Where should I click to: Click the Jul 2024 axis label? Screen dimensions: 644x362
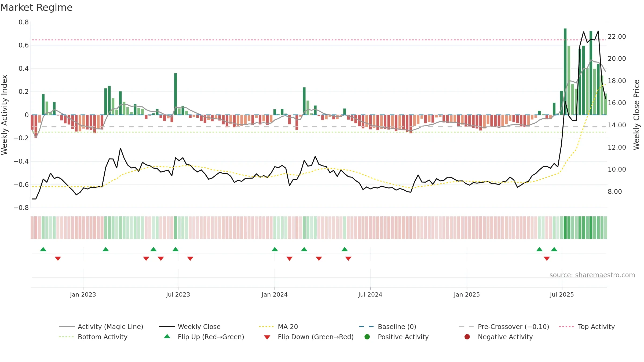point(370,294)
